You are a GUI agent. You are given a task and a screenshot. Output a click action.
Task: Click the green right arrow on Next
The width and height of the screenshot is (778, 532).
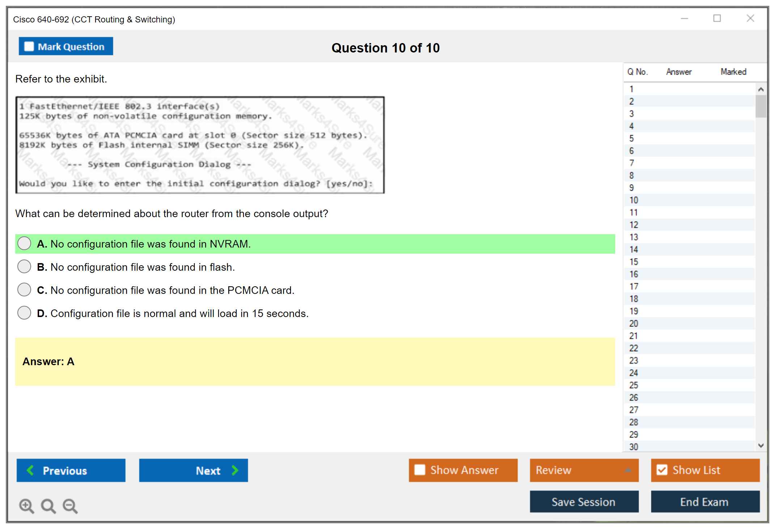(x=235, y=470)
